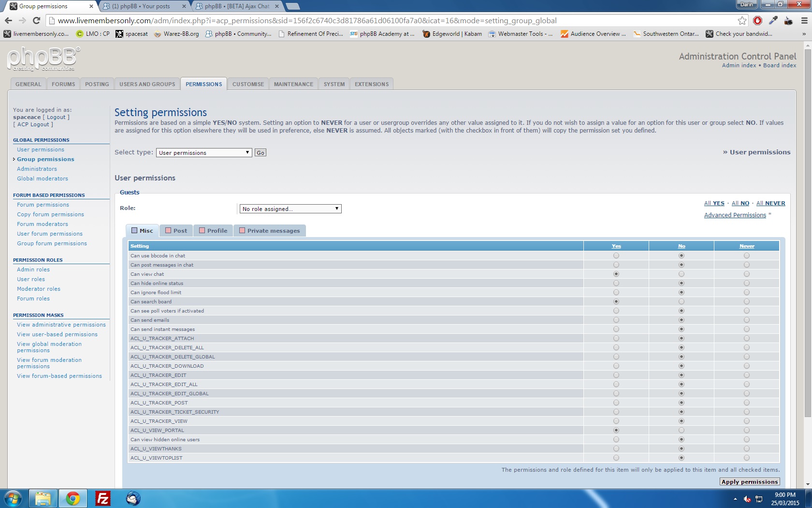
Task: Toggle Advanced Permissions view
Action: 735,215
